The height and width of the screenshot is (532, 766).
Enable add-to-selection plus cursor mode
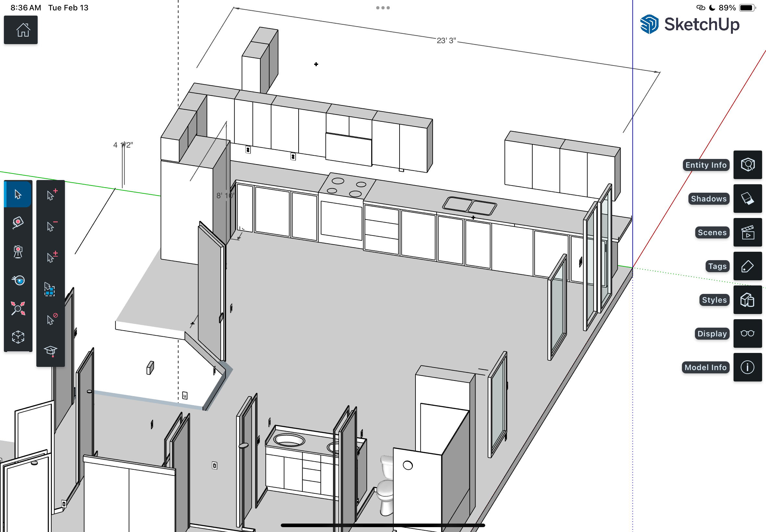tap(51, 195)
